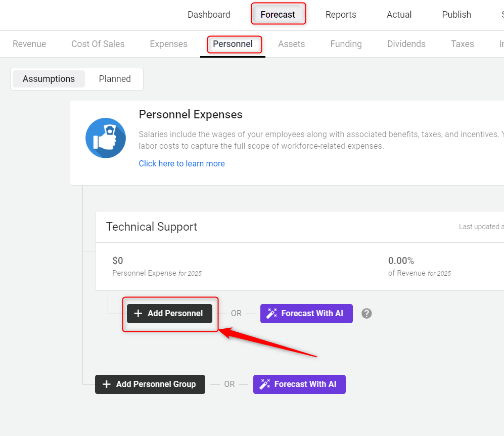
Task: Open the Reports menu
Action: click(x=341, y=15)
